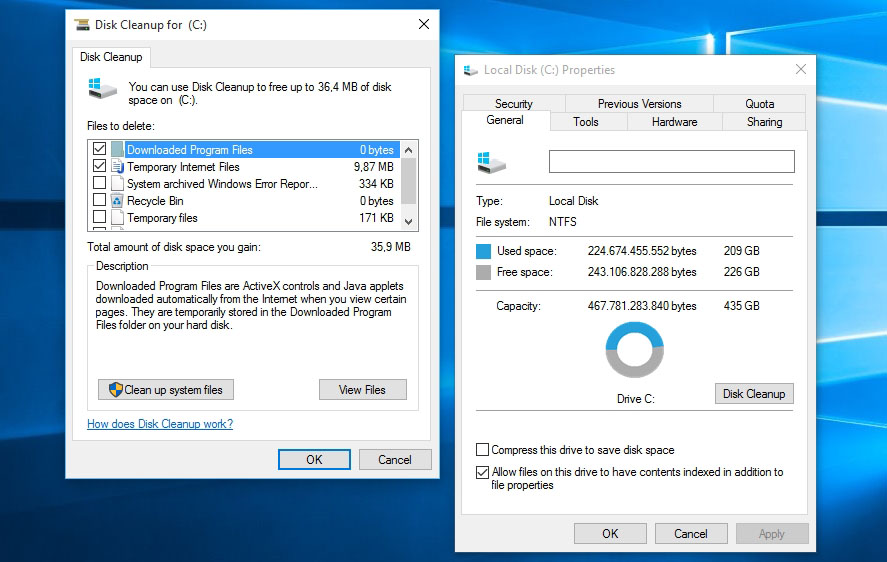This screenshot has height=562, width=887.
Task: Click the Temporary files document icon
Action: (117, 217)
